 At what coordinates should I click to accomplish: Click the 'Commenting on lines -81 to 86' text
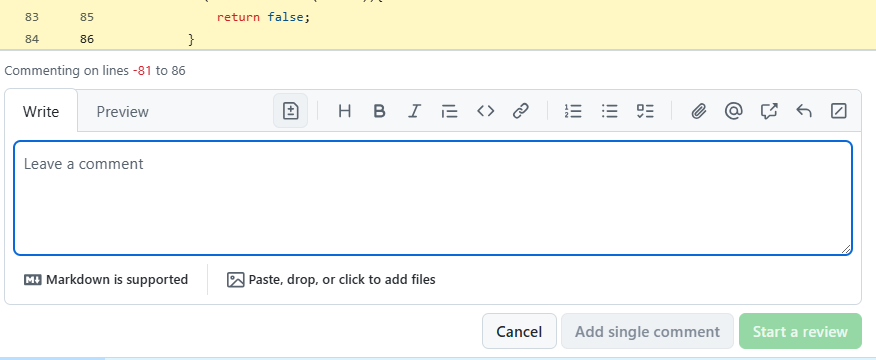coord(95,70)
